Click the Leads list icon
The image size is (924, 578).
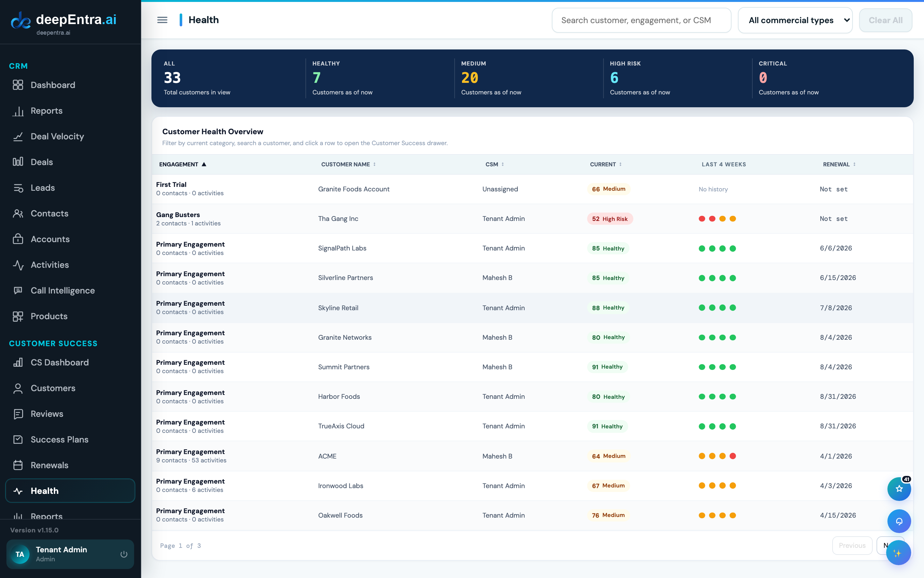18,188
